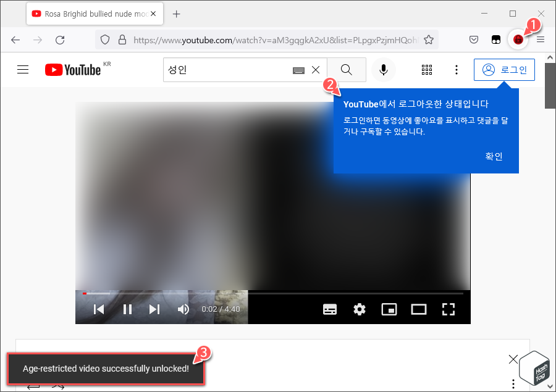
Task: Open the YouTube apps grid icon
Action: click(427, 70)
